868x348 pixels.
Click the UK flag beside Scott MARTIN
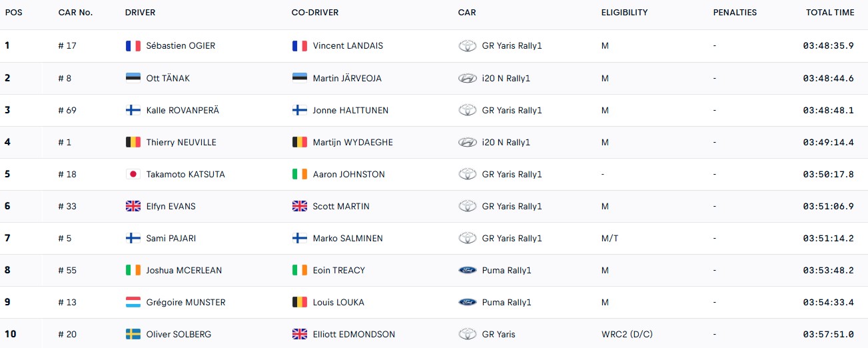click(300, 206)
